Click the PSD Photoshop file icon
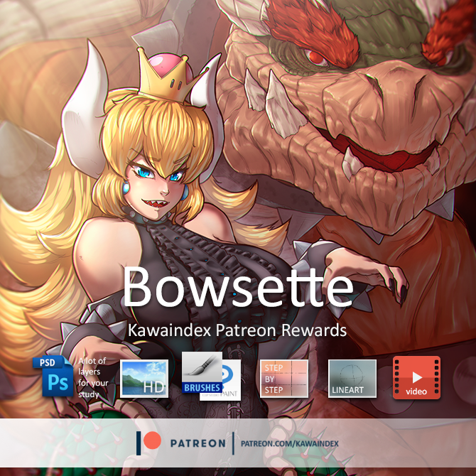Image resolution: width=476 pixels, height=476 pixels. coord(53,376)
